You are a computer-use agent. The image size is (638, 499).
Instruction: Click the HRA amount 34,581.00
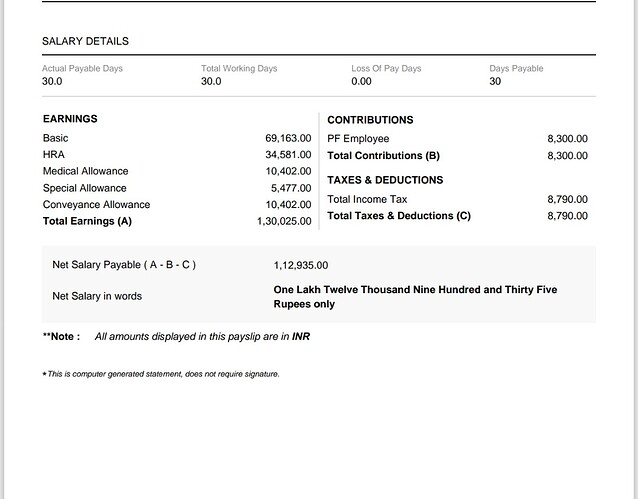click(x=288, y=155)
